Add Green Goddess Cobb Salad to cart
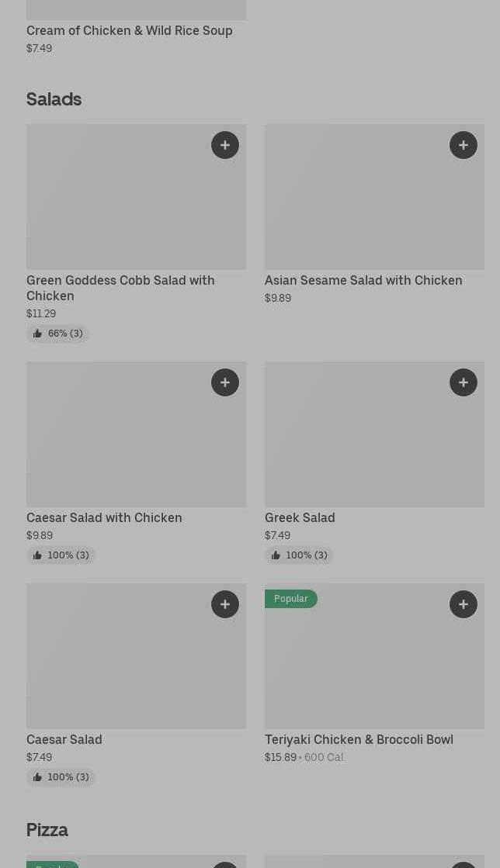500x868 pixels. (x=225, y=145)
